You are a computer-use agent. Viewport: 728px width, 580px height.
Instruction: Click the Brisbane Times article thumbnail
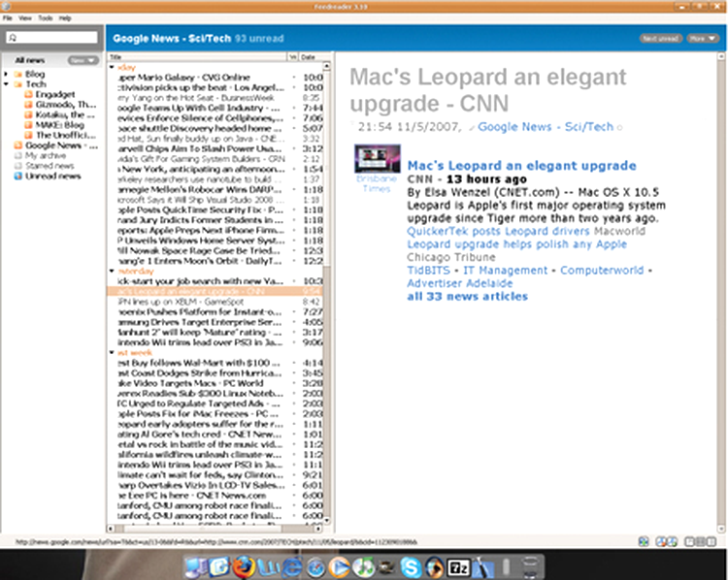click(377, 159)
